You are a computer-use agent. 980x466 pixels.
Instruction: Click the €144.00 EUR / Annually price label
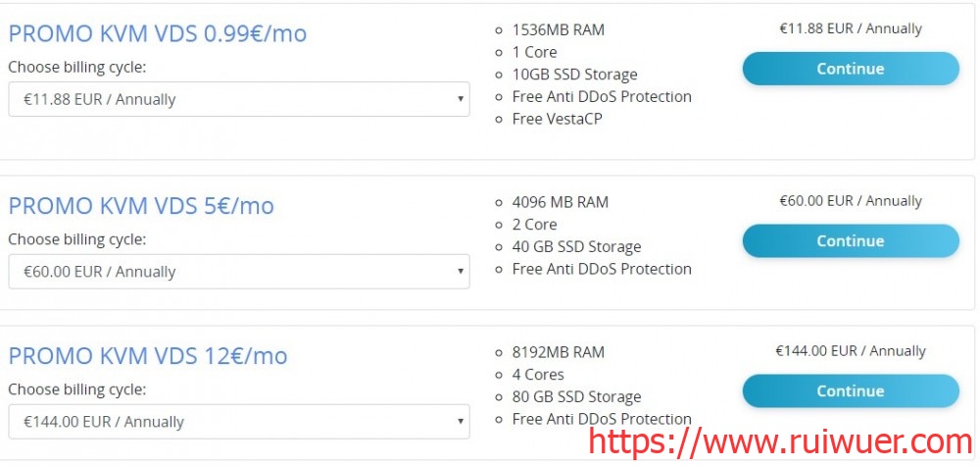850,351
